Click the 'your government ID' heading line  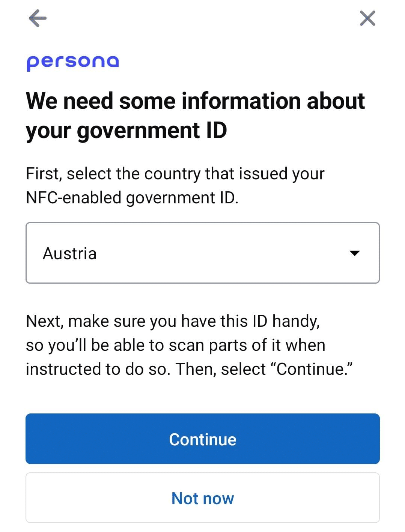126,131
